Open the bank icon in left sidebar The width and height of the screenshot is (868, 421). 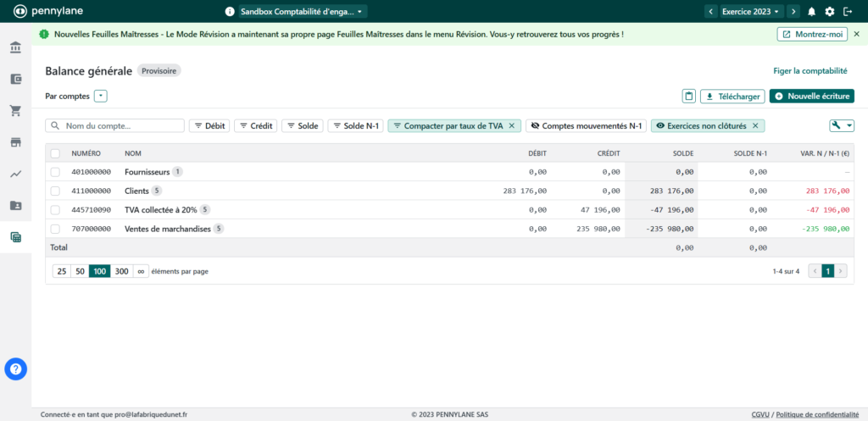click(x=15, y=47)
